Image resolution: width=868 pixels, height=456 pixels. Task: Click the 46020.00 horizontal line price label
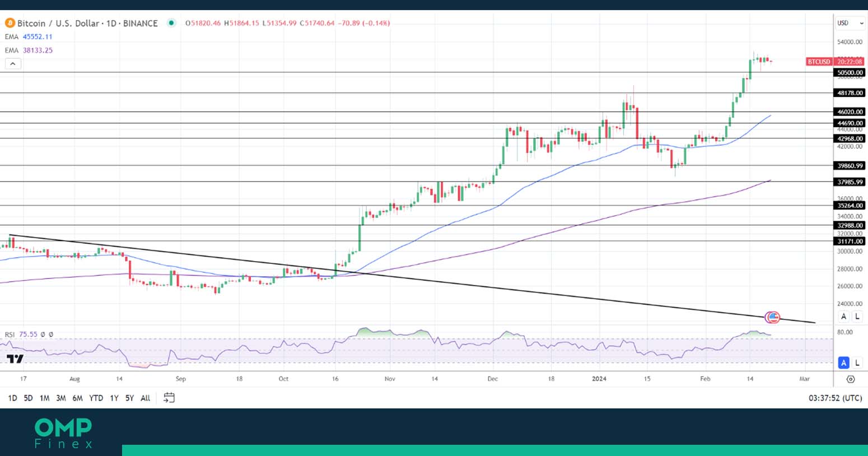(850, 112)
